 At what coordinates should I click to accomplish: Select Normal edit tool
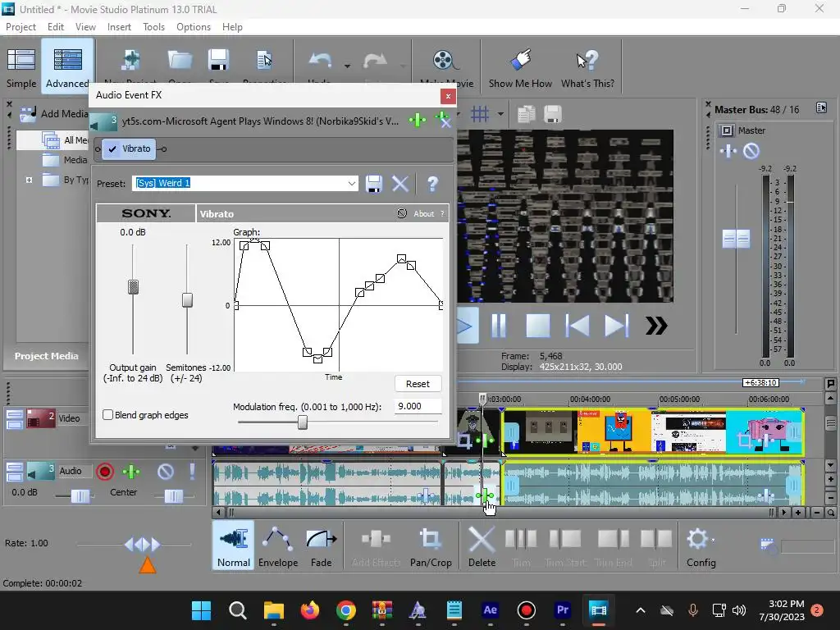[x=234, y=546]
